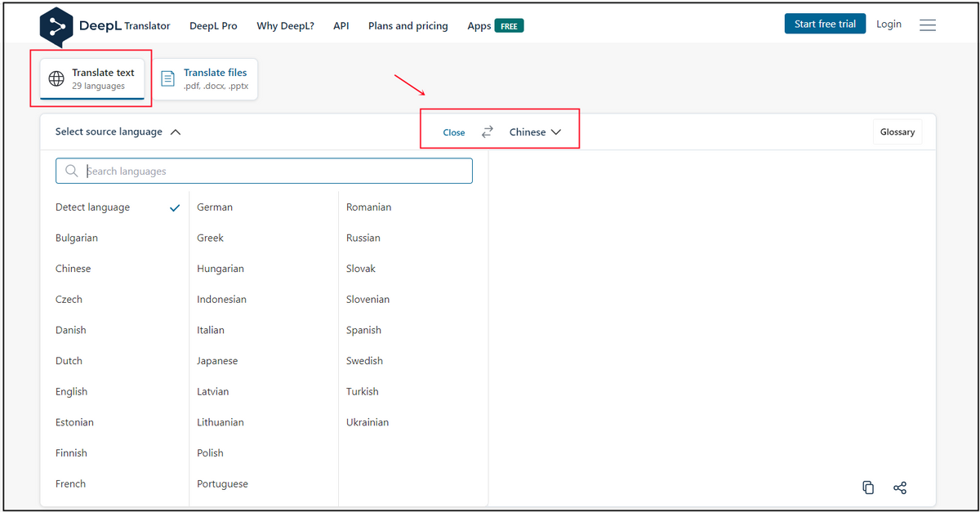Select Italian from the language list
This screenshot has width=980, height=512.
tap(211, 330)
